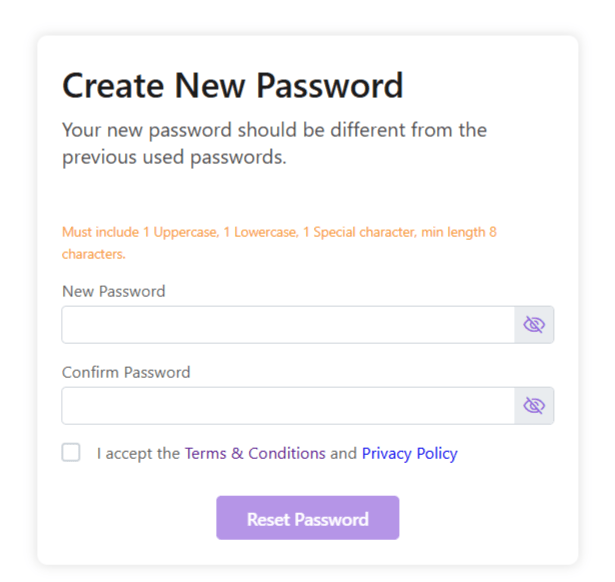Click the "Uppercase" word in the hint
This screenshot has width=615, height=582.
[185, 232]
